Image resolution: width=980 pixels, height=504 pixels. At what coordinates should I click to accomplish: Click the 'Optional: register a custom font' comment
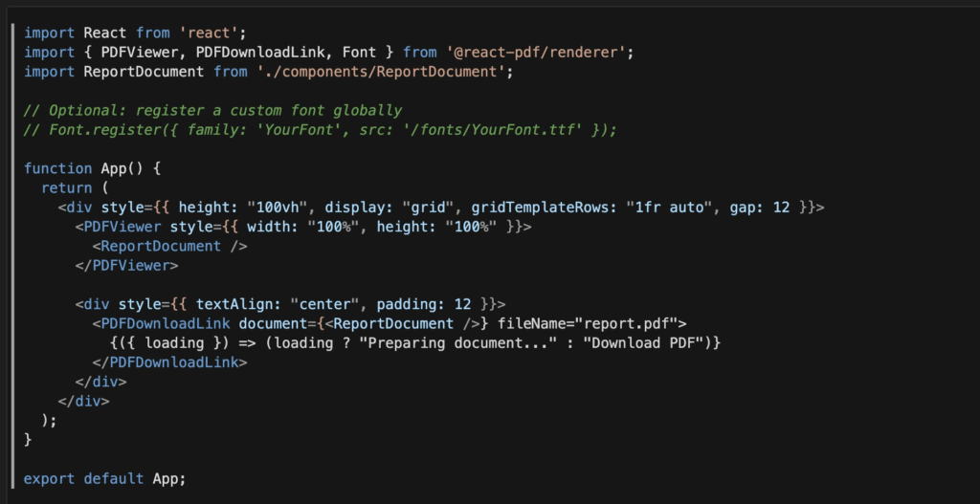212,110
